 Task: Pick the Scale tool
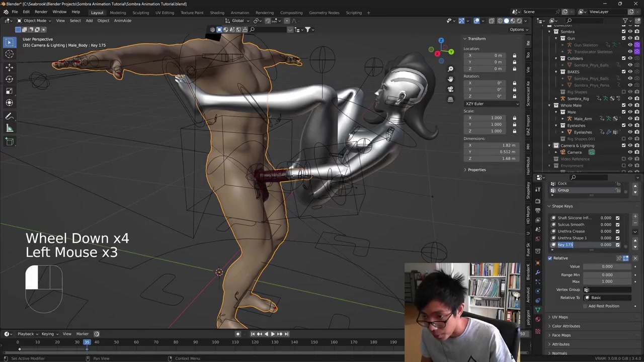pyautogui.click(x=9, y=91)
